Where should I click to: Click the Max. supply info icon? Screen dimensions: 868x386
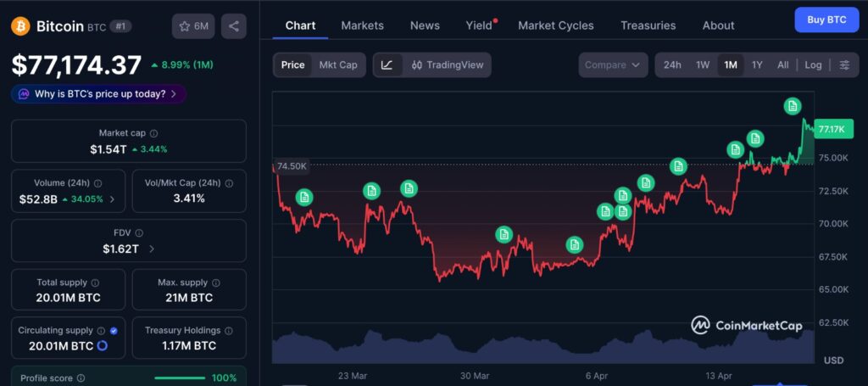(216, 283)
